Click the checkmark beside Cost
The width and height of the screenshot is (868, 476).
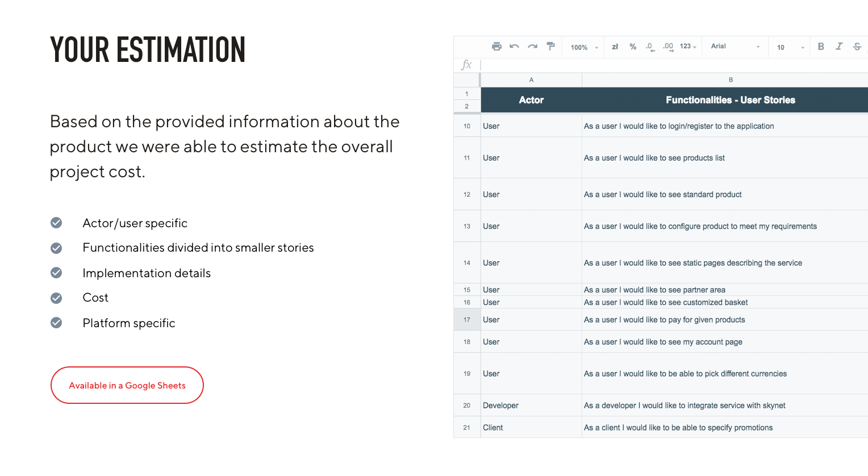[x=56, y=298]
